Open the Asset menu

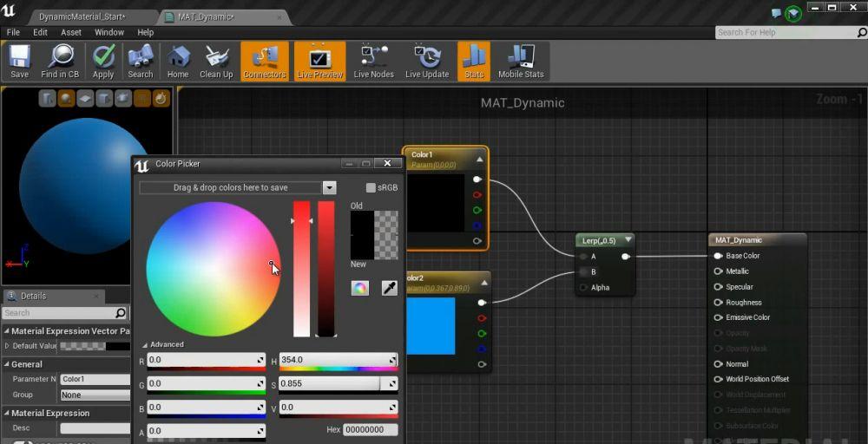[x=71, y=32]
